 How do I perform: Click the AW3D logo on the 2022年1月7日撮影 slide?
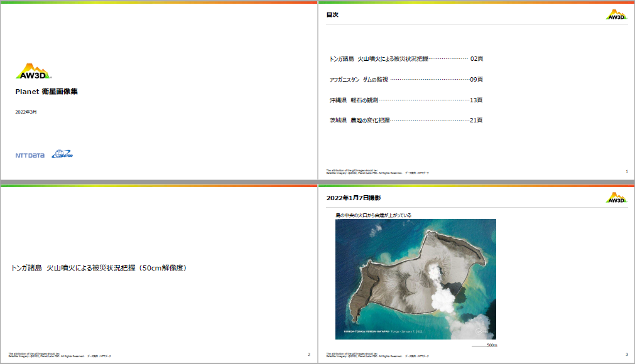[616, 198]
